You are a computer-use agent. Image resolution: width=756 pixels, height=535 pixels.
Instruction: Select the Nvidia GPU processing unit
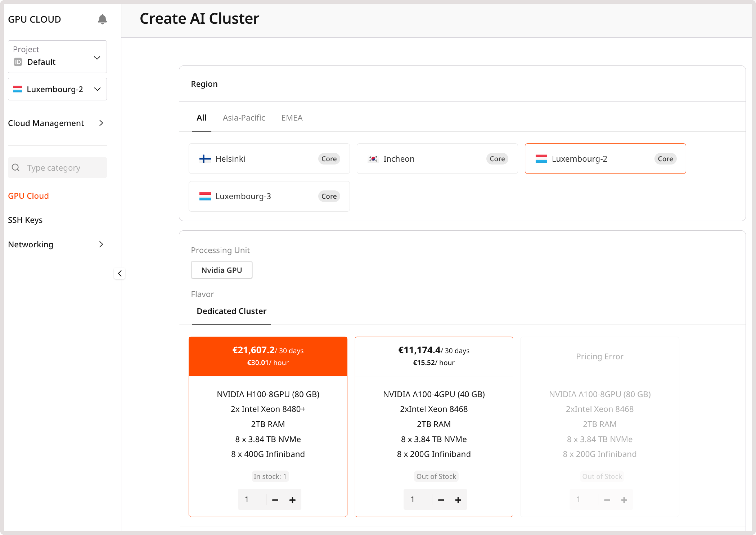tap(222, 270)
